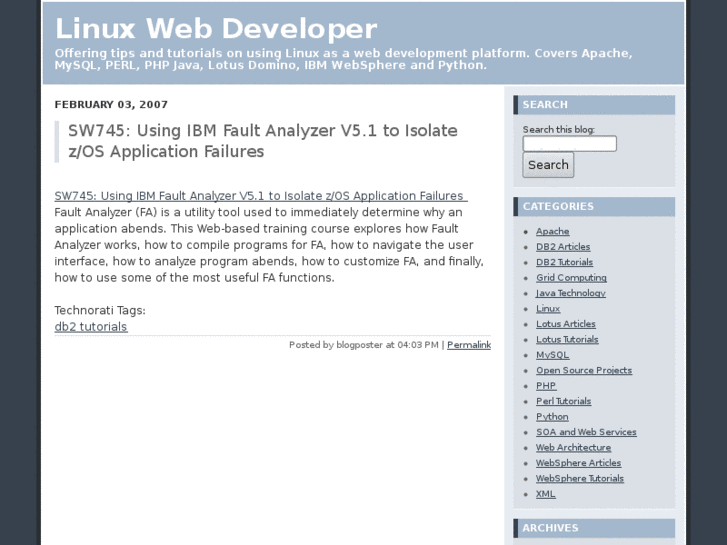The height and width of the screenshot is (545, 727).
Task: Open the Linux category
Action: (x=548, y=308)
